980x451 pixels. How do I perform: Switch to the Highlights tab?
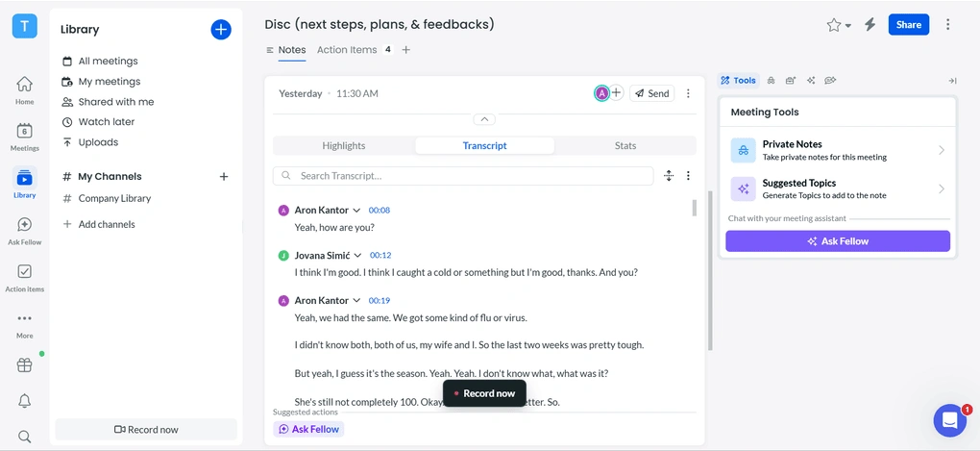[344, 146]
